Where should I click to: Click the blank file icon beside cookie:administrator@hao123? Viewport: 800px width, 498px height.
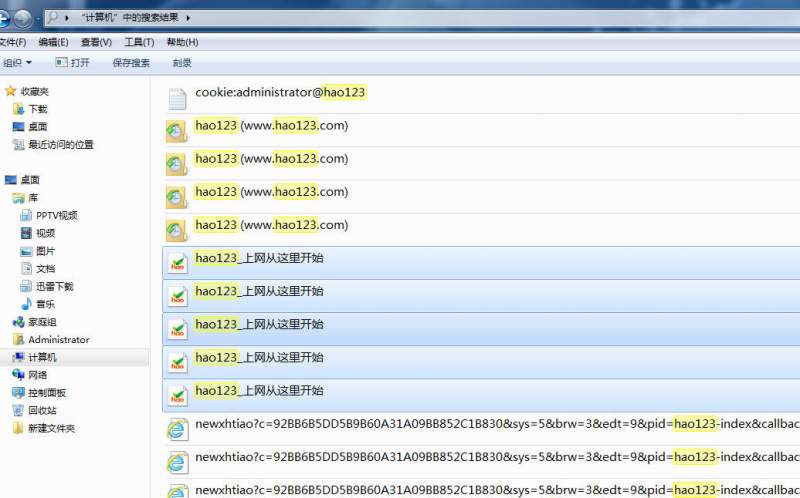point(177,98)
